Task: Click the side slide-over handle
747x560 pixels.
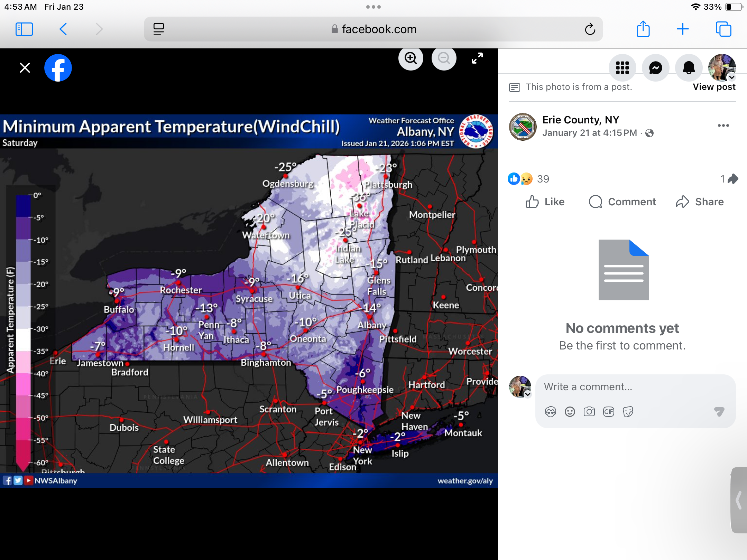Action: point(739,500)
